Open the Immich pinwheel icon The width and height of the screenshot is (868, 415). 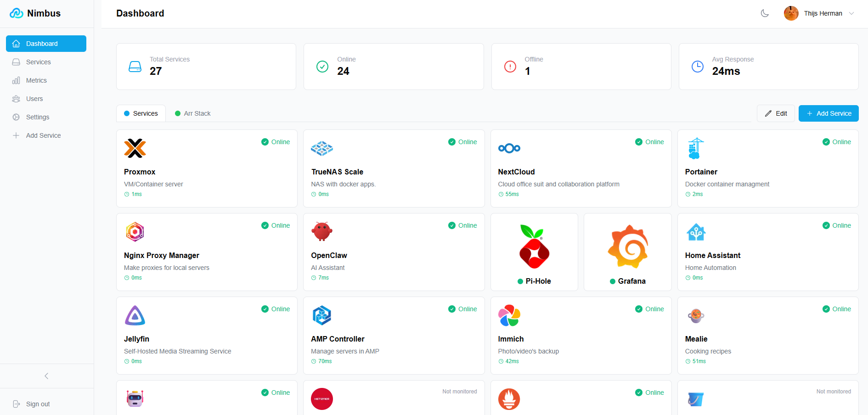tap(509, 315)
